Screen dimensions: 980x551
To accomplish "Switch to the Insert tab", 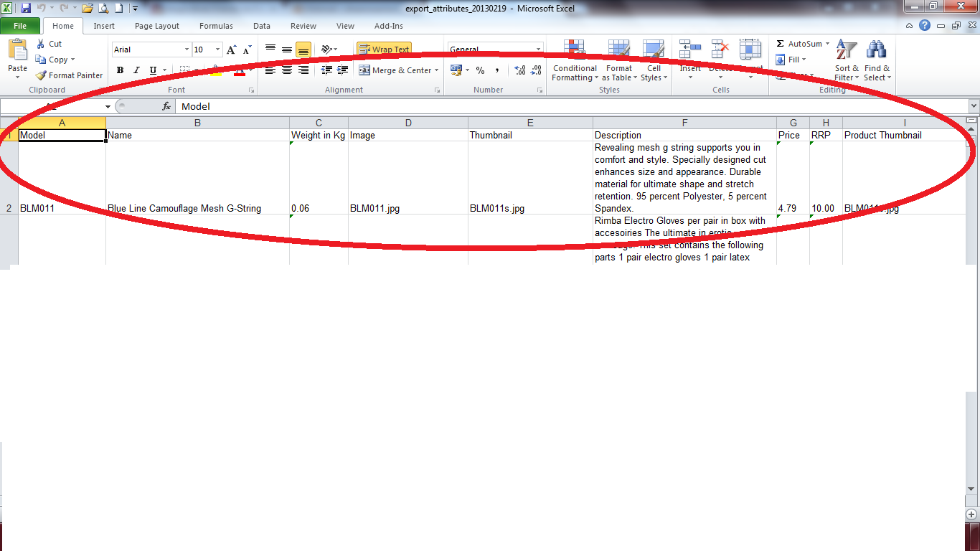I will click(x=104, y=26).
